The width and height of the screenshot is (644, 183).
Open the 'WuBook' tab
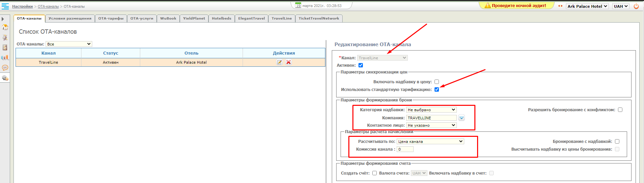[x=168, y=19]
